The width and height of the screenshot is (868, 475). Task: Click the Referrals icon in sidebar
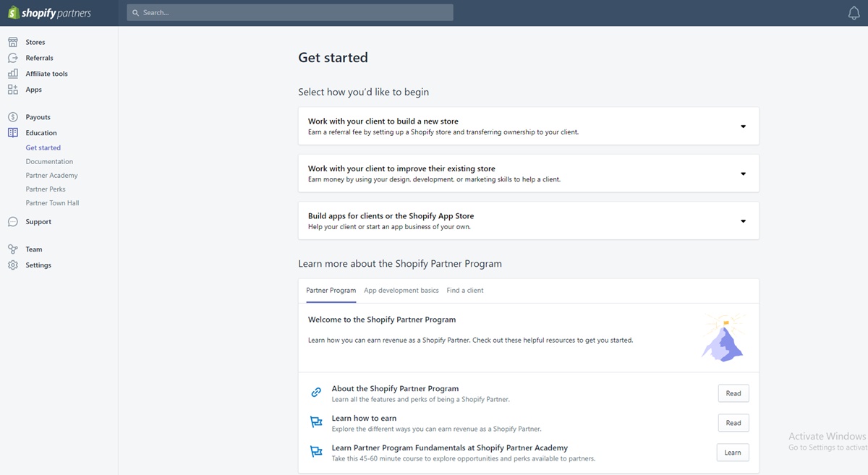(x=13, y=58)
